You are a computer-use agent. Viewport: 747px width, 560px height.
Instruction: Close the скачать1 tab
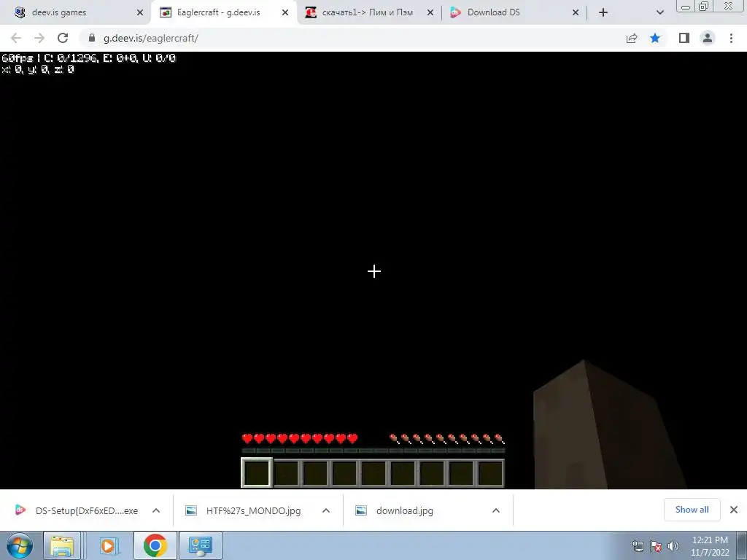430,13
